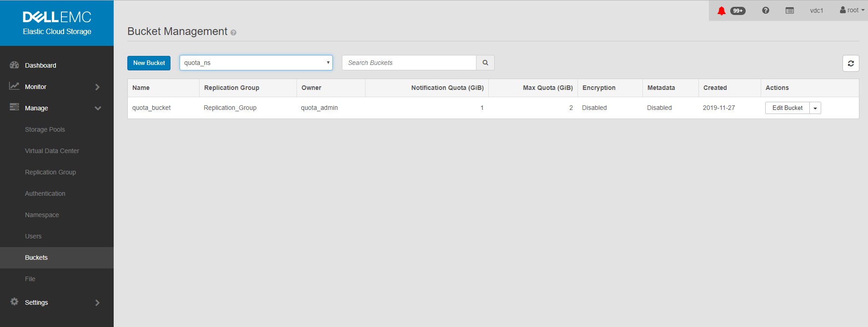Open the help question mark icon in header

766,10
